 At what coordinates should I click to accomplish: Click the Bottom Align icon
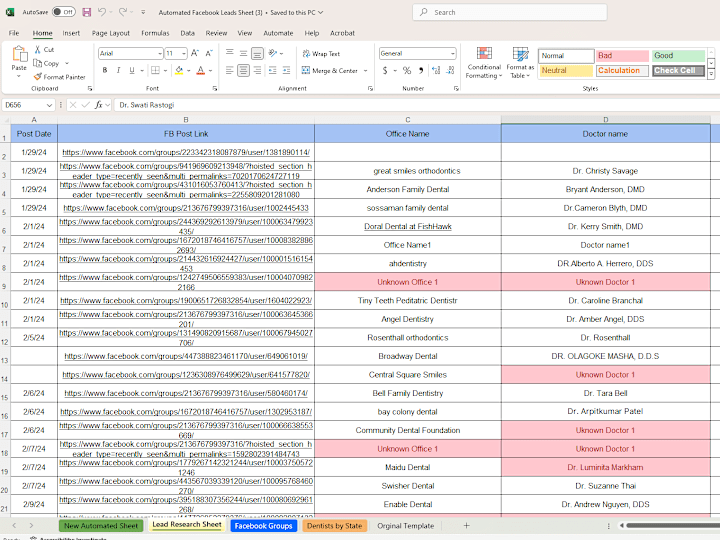pos(258,53)
